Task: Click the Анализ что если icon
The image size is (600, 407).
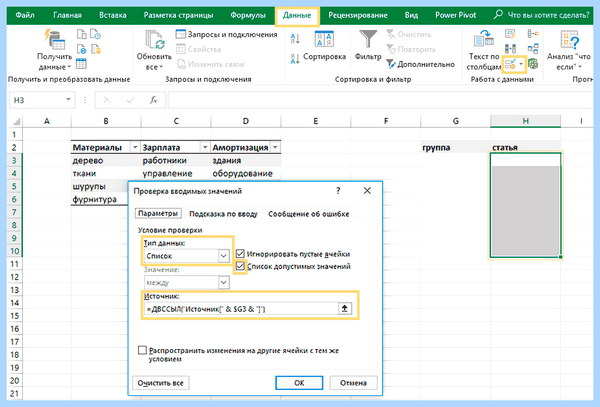Action: (570, 40)
